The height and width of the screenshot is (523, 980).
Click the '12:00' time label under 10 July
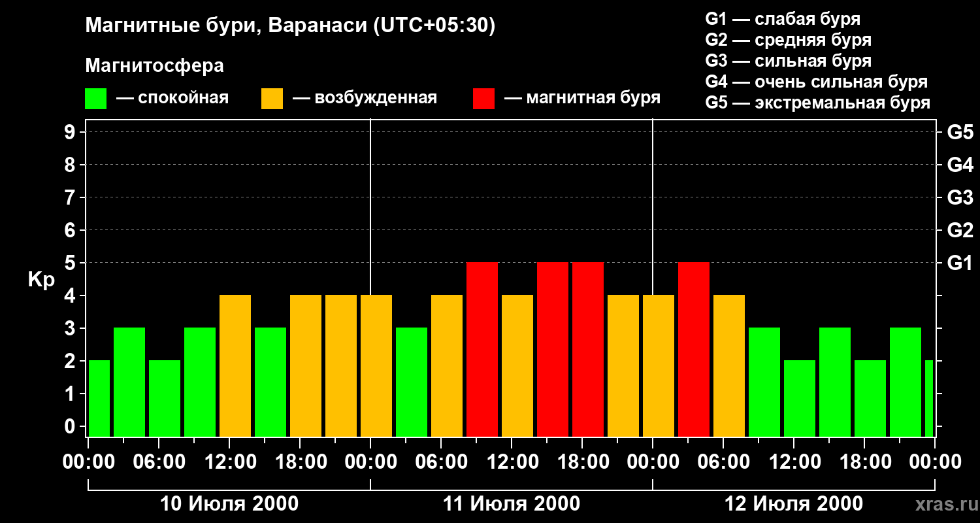point(229,462)
